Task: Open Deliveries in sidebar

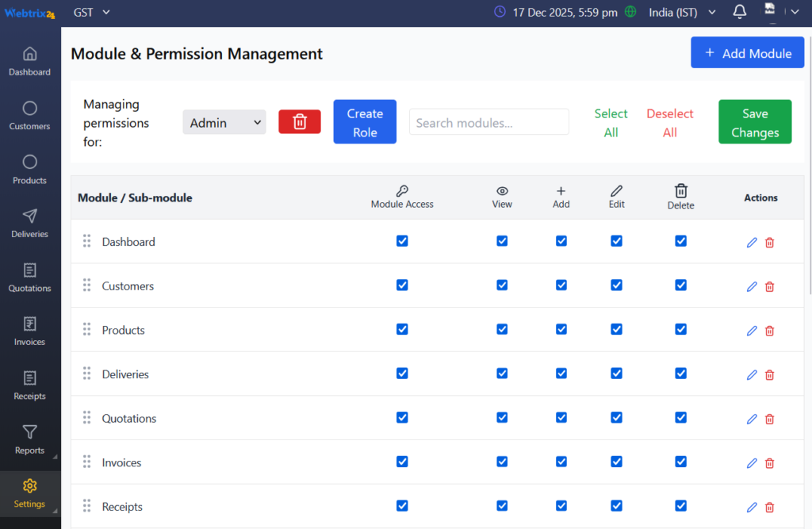Action: click(29, 224)
